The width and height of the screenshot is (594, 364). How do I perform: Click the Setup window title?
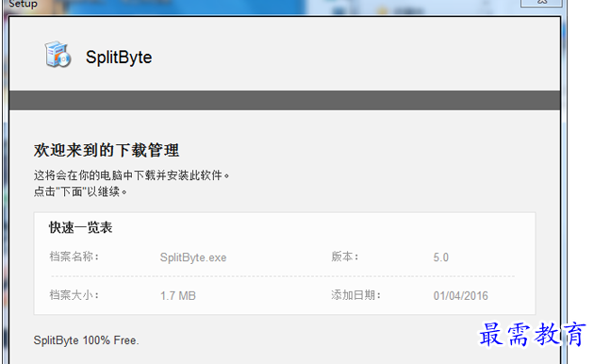click(x=23, y=4)
